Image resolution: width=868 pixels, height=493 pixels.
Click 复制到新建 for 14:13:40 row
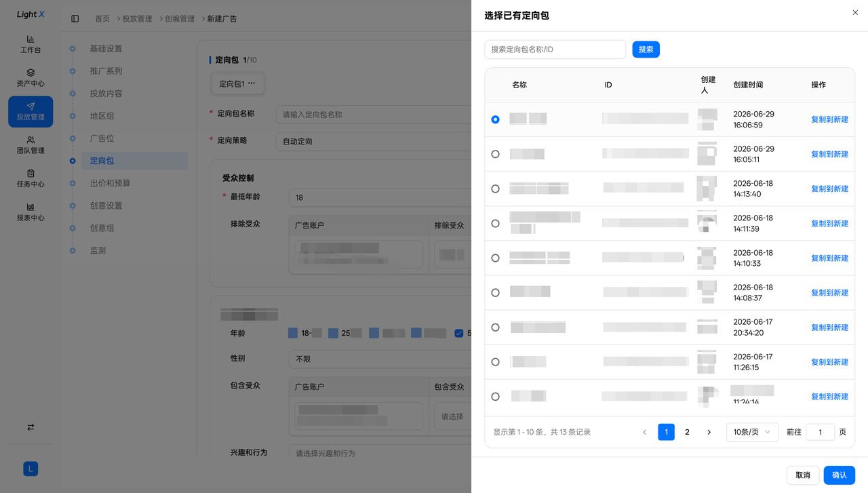pos(829,189)
